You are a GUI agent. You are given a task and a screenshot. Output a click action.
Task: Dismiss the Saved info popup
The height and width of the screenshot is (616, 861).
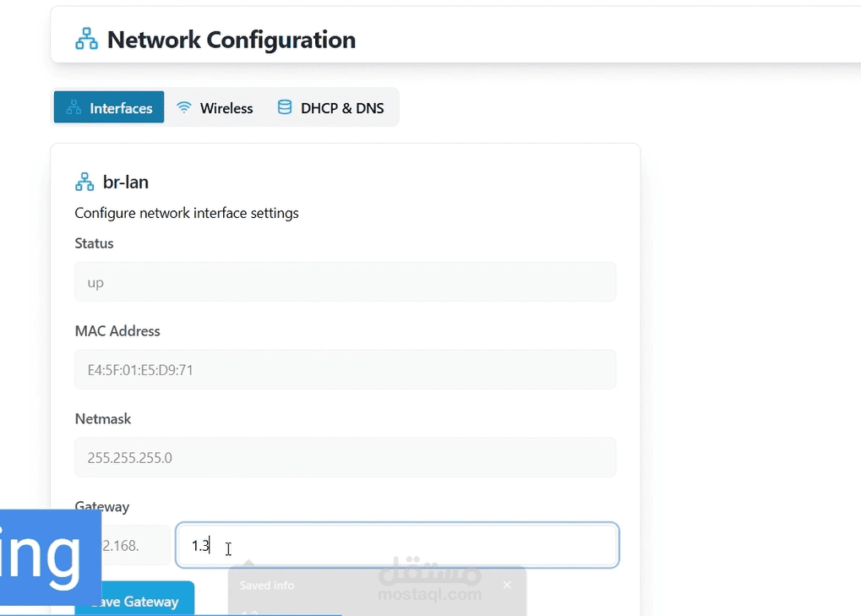(507, 585)
